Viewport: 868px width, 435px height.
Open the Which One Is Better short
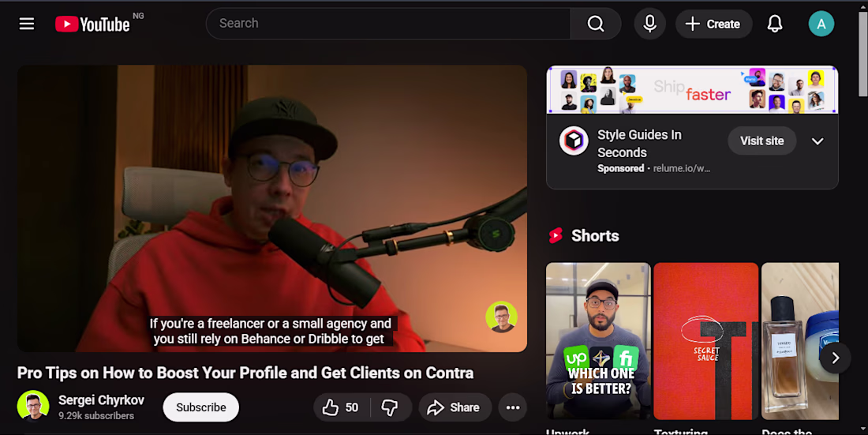pos(598,341)
